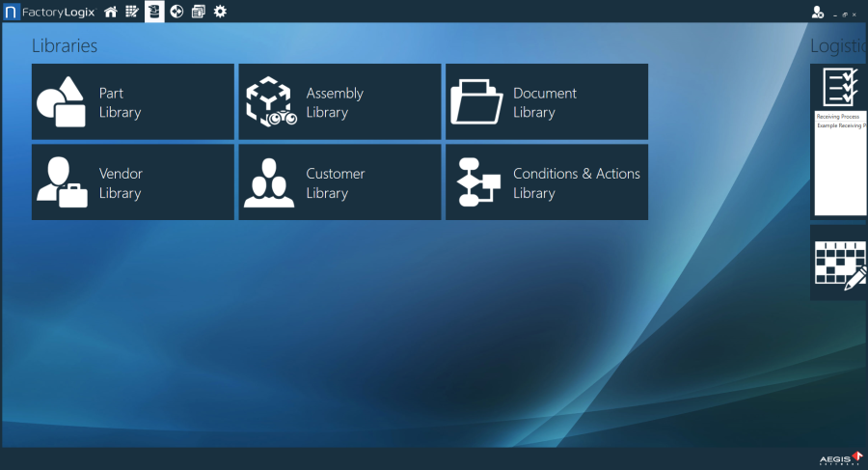The width and height of the screenshot is (868, 470).
Task: Open the Vendor Library tile
Action: pos(133,182)
